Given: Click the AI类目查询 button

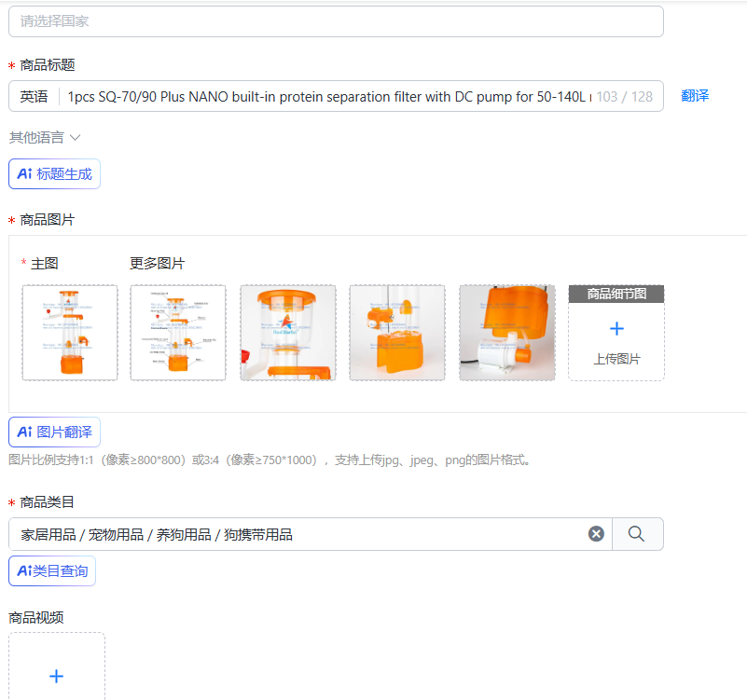Looking at the screenshot, I should 52,570.
